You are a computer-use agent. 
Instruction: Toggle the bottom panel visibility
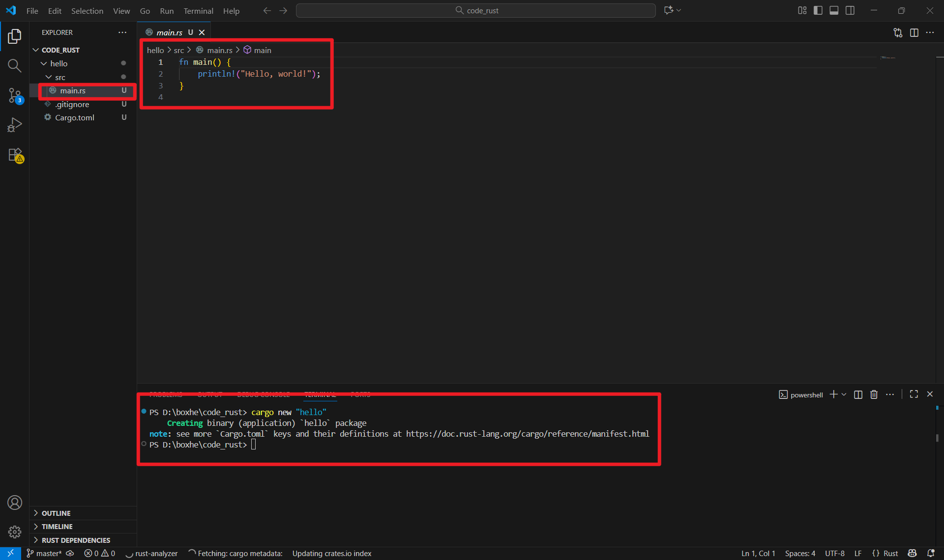[x=834, y=10]
